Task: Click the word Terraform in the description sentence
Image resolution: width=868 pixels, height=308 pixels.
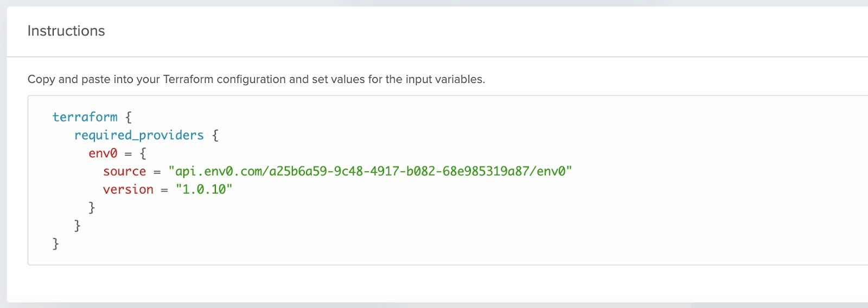Action: pyautogui.click(x=188, y=79)
